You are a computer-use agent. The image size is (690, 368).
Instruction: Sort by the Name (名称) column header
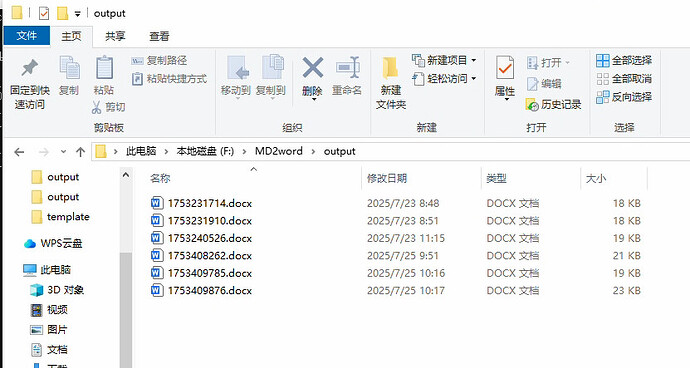(x=160, y=178)
